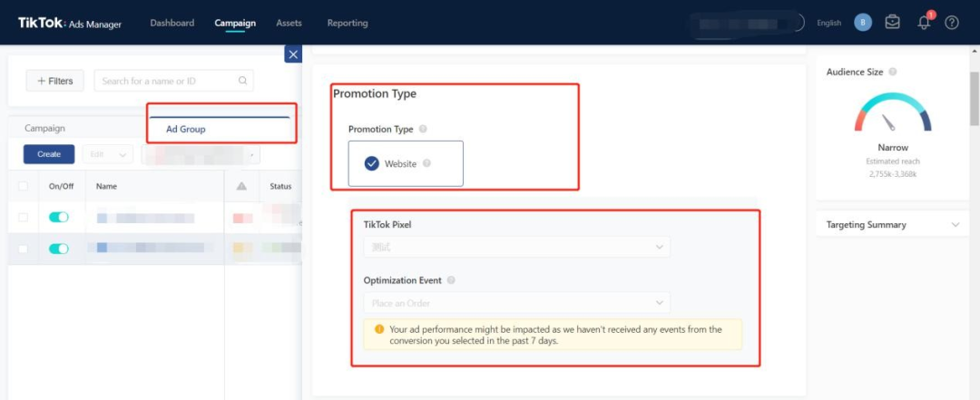The width and height of the screenshot is (980, 400).
Task: Click the Estimated reach 2,755k-3,368k value
Action: (893, 174)
